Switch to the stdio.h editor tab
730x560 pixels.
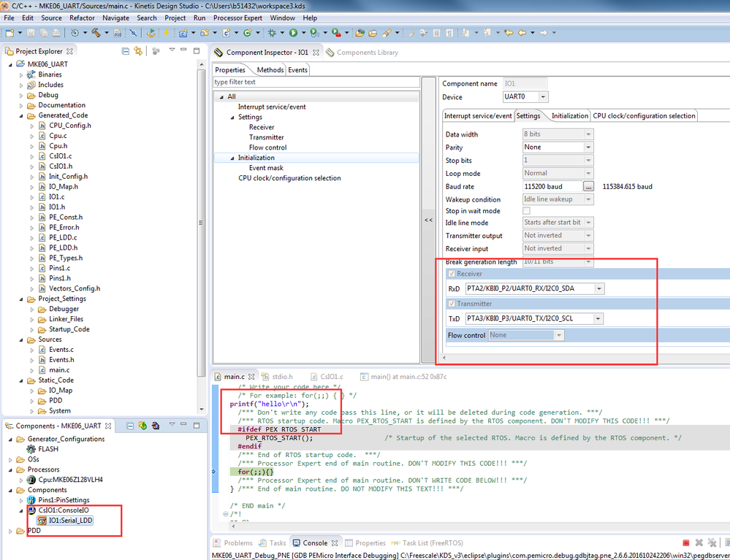click(278, 376)
